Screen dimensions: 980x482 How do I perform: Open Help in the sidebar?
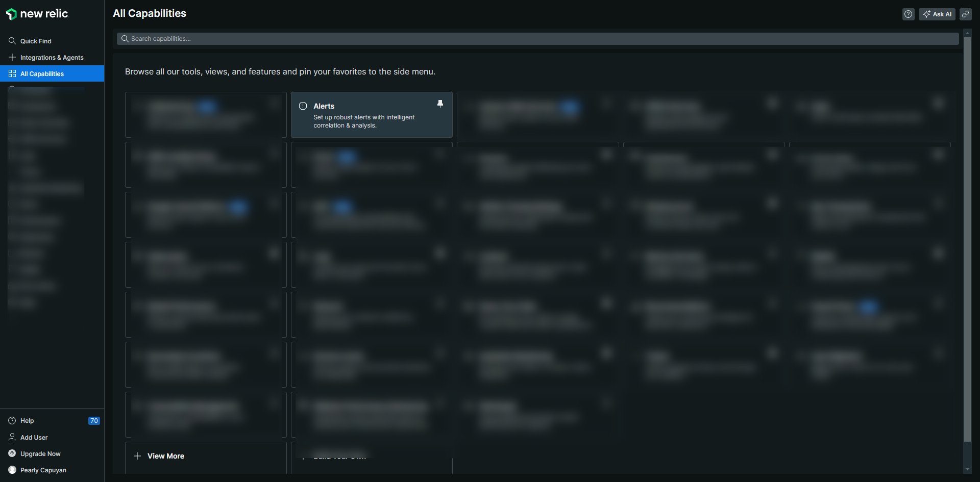click(52, 421)
